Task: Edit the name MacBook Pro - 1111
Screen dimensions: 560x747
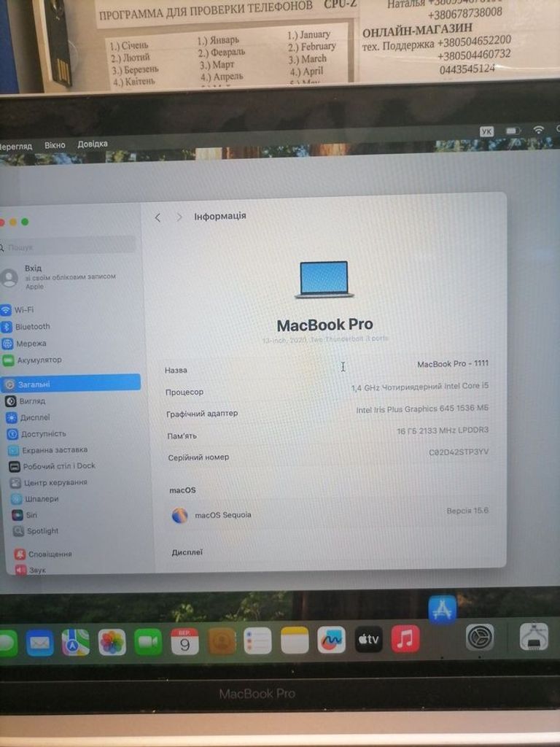Action: [x=453, y=363]
